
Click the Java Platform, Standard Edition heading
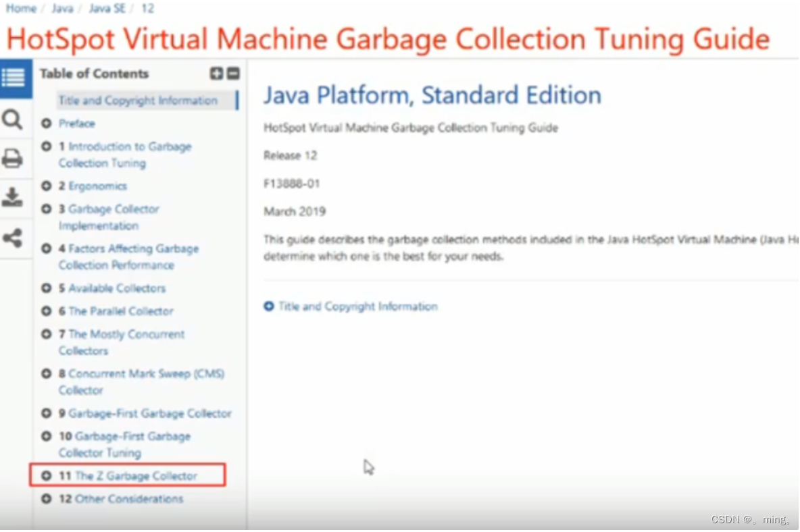[432, 95]
